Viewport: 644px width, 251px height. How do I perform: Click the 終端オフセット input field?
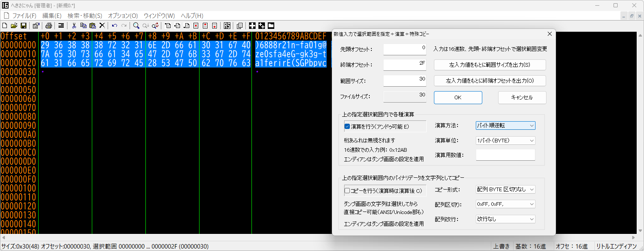pos(405,64)
